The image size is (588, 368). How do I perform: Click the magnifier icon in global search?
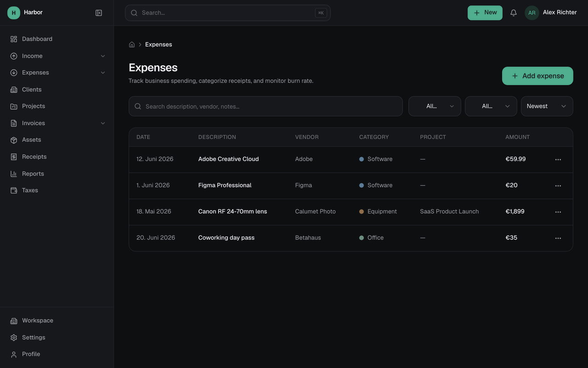[x=134, y=13]
